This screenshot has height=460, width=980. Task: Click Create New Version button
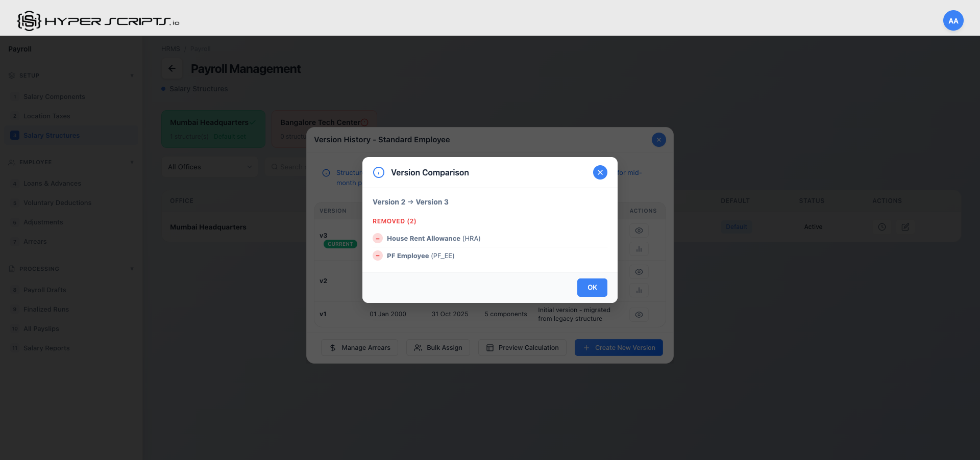coord(619,348)
